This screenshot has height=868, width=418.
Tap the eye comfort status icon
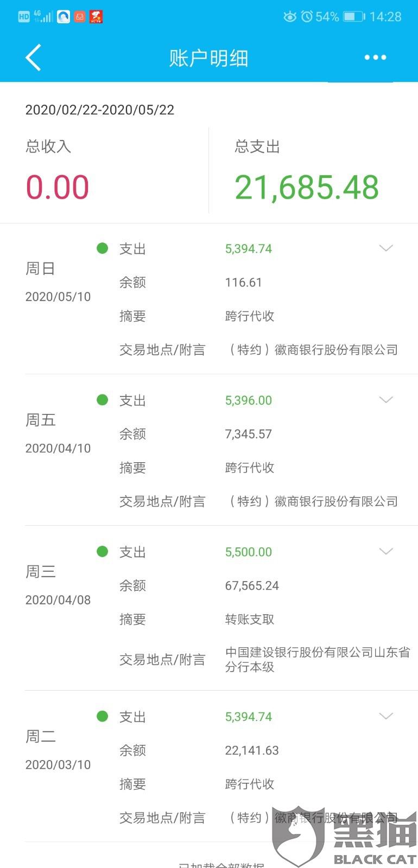pos(290,17)
